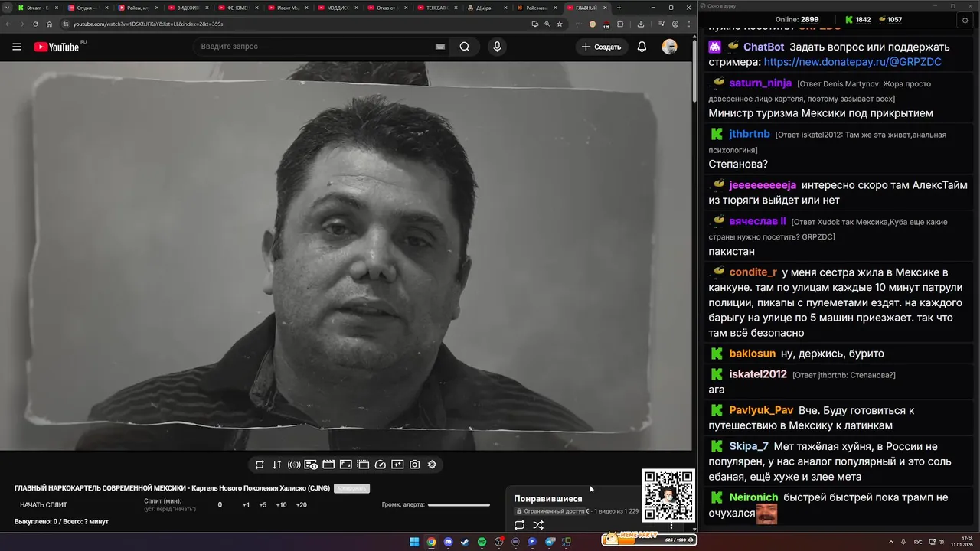
Task: Add +20 minutes to split
Action: 301,505
